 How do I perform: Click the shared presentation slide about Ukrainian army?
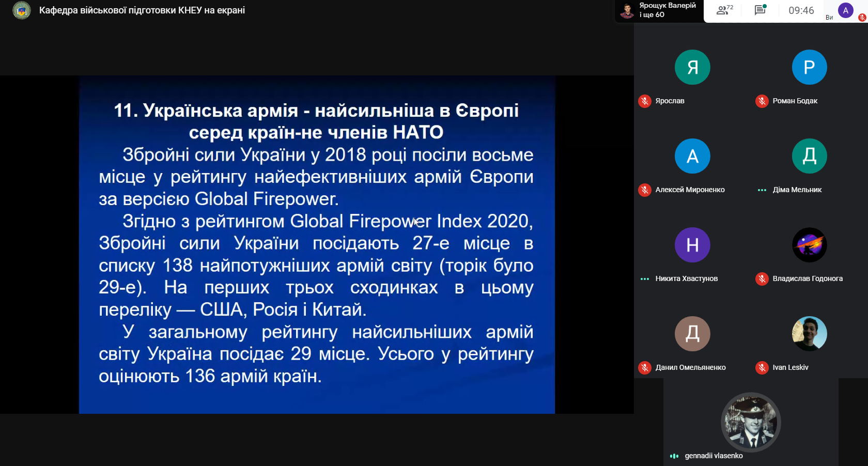tap(317, 244)
